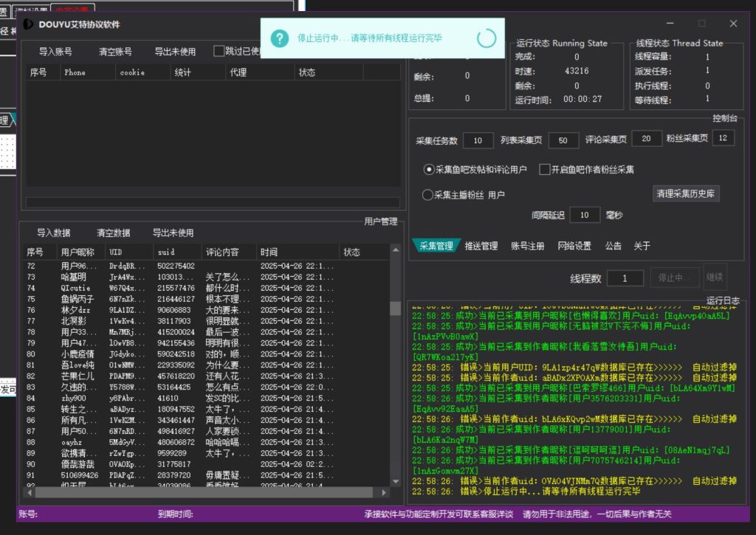
Task: Close the DOUYU software window
Action: point(733,24)
